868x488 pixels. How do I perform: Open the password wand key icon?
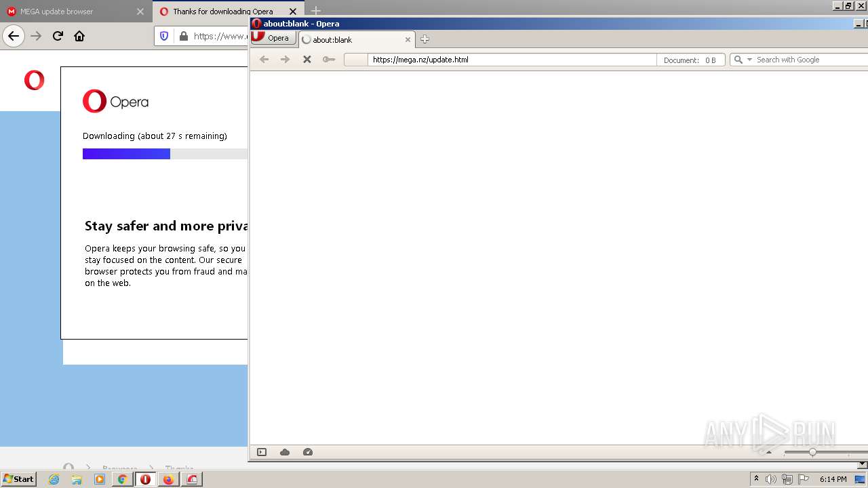[x=329, y=60]
